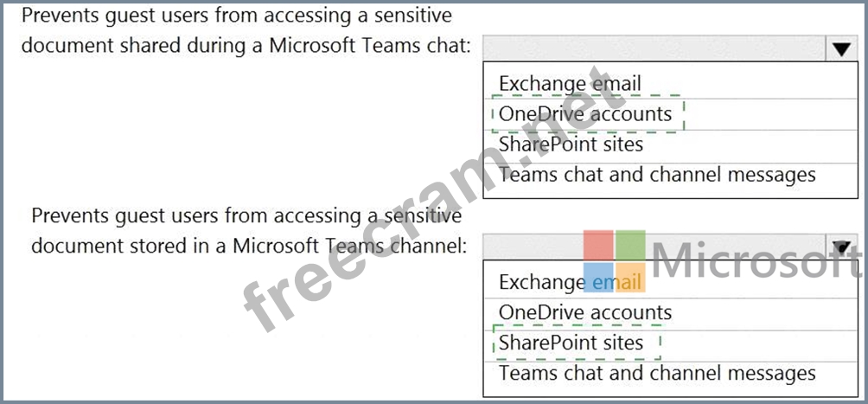Click the Teams chat question label text

pyautogui.click(x=246, y=30)
